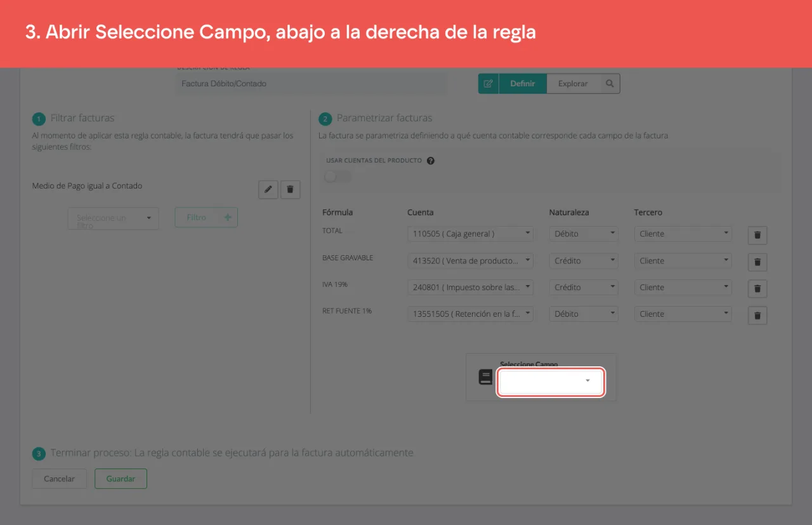Save the rule with Guardar
The width and height of the screenshot is (812, 525).
coord(121,479)
